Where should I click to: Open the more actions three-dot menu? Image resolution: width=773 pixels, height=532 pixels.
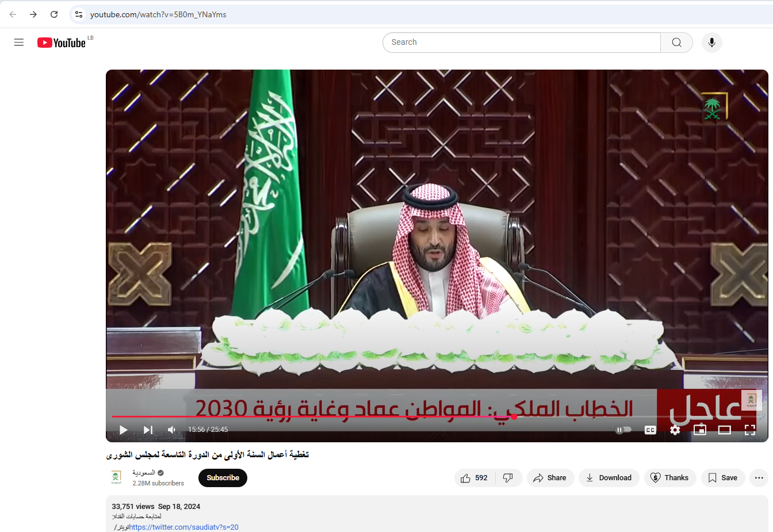pyautogui.click(x=759, y=478)
